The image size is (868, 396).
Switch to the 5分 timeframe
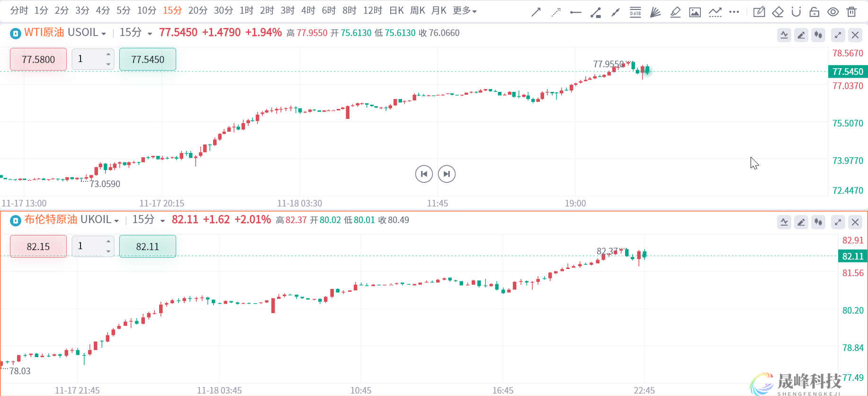pyautogui.click(x=124, y=10)
